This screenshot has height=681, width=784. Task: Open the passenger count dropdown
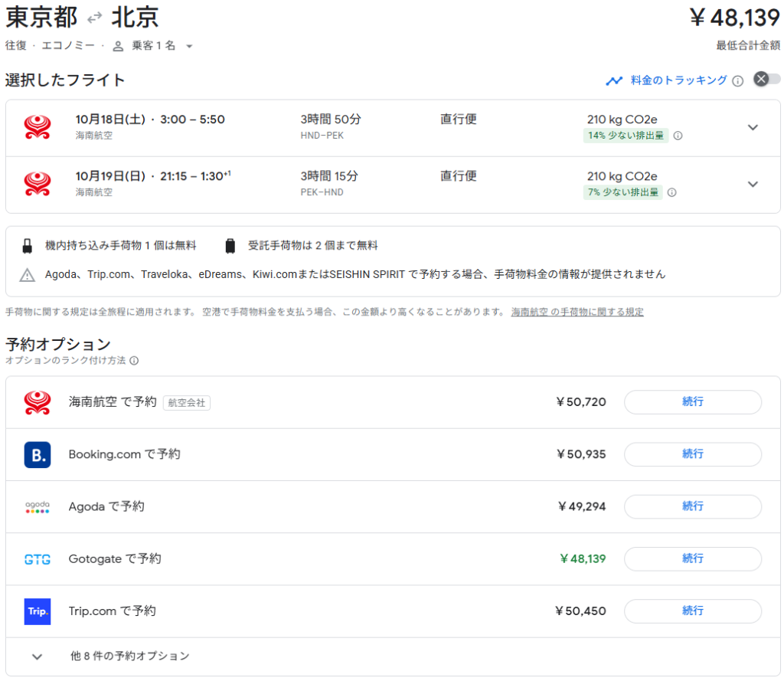click(152, 46)
